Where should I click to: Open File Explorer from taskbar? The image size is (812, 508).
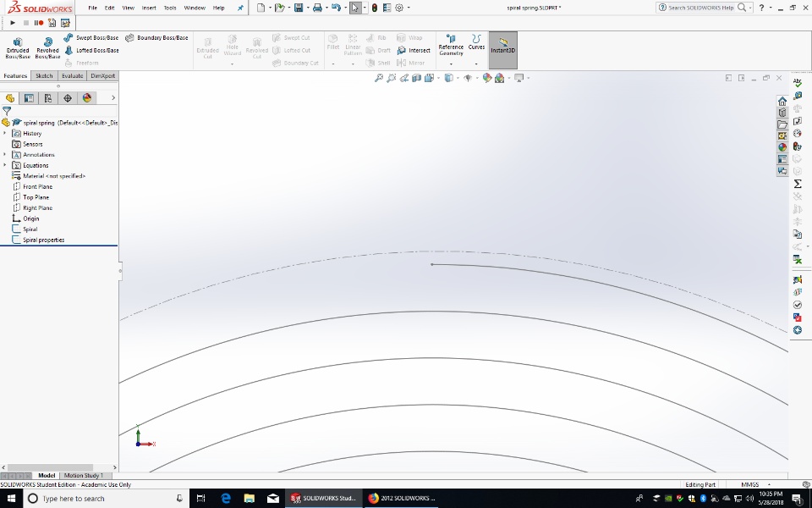pyautogui.click(x=249, y=499)
